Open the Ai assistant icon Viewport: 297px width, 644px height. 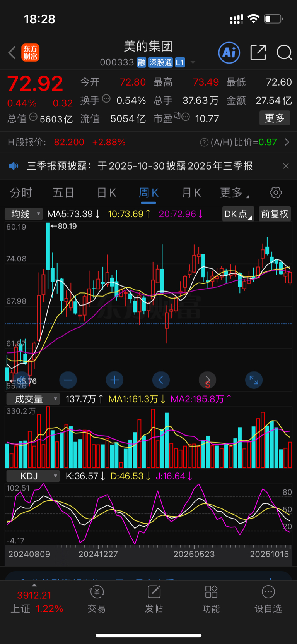[229, 53]
